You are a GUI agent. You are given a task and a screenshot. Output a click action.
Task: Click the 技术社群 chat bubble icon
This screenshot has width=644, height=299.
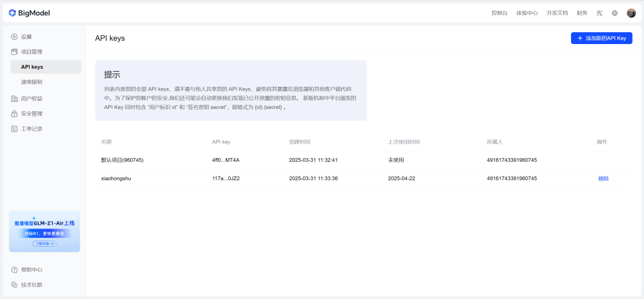[14, 285]
